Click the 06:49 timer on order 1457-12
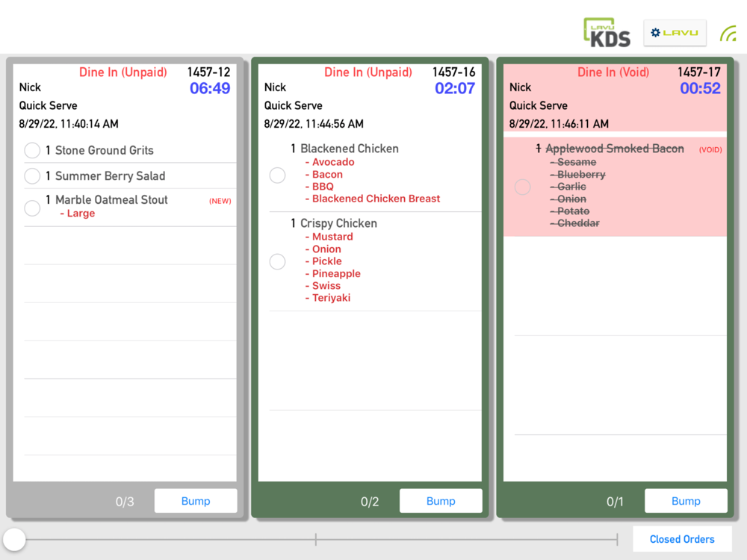747x560 pixels. tap(210, 88)
